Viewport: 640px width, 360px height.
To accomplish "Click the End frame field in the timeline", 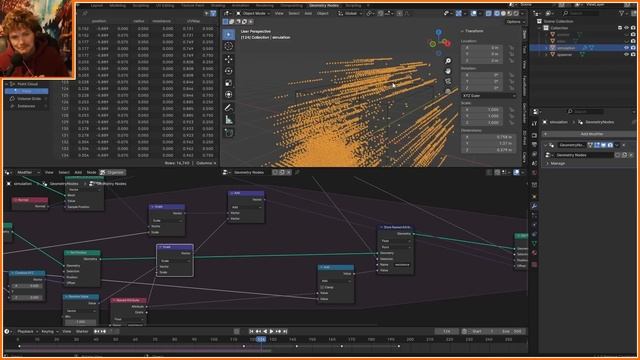I will [x=513, y=331].
